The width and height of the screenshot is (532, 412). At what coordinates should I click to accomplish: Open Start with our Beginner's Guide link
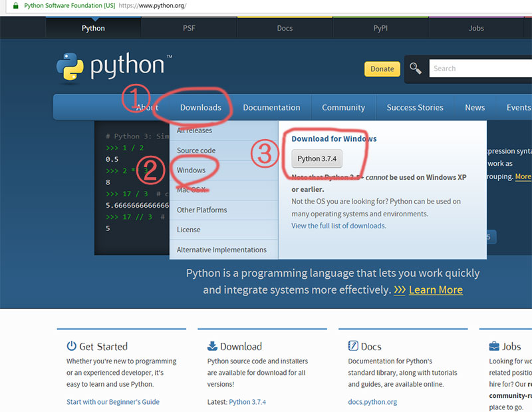(x=113, y=402)
